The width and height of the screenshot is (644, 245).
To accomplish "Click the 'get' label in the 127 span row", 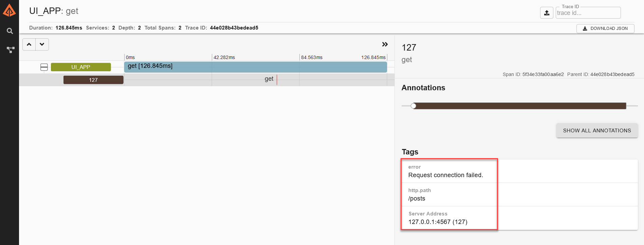I will (x=269, y=79).
